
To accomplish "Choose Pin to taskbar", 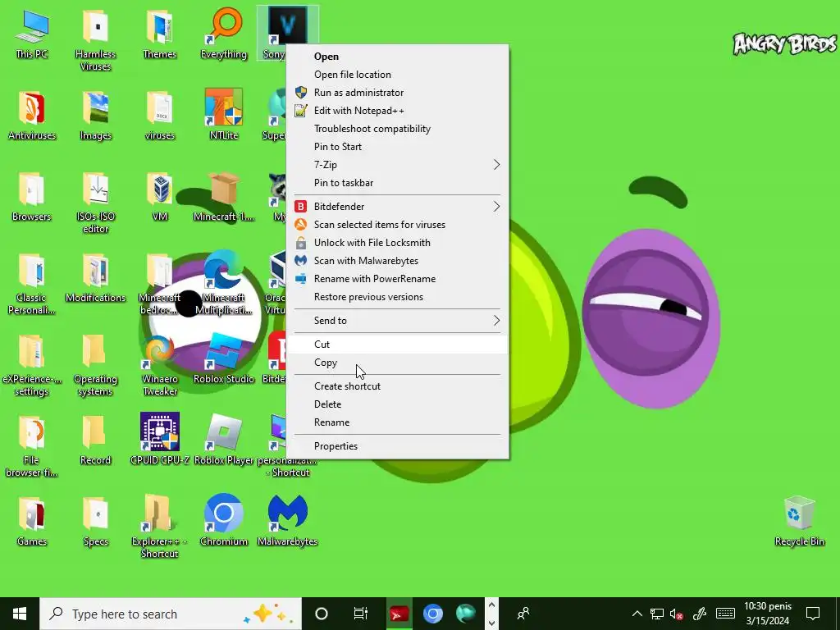I will pyautogui.click(x=398, y=183).
